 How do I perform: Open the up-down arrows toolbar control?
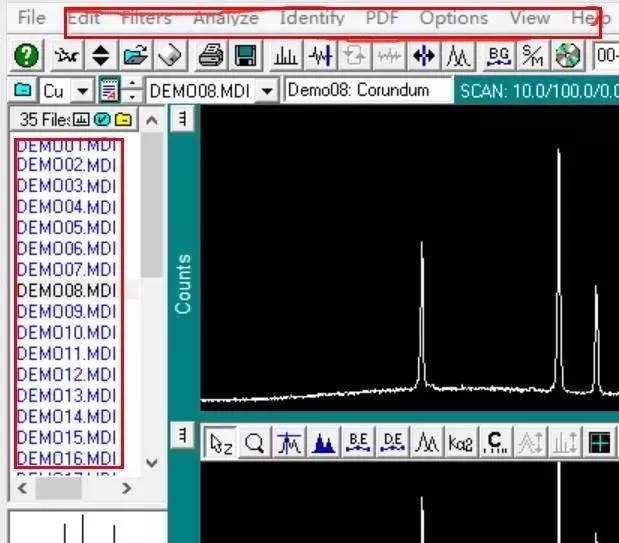click(101, 55)
